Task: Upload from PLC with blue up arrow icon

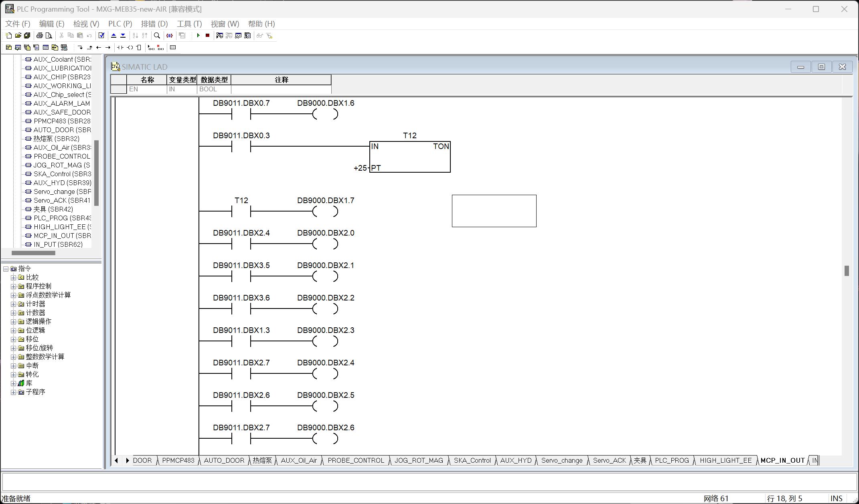Action: pyautogui.click(x=113, y=36)
